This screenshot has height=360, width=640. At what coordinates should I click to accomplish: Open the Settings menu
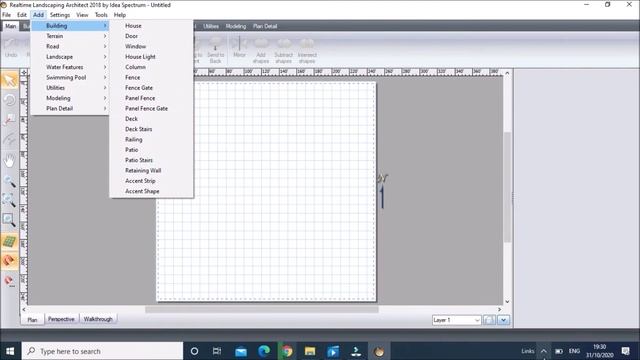pyautogui.click(x=60, y=15)
